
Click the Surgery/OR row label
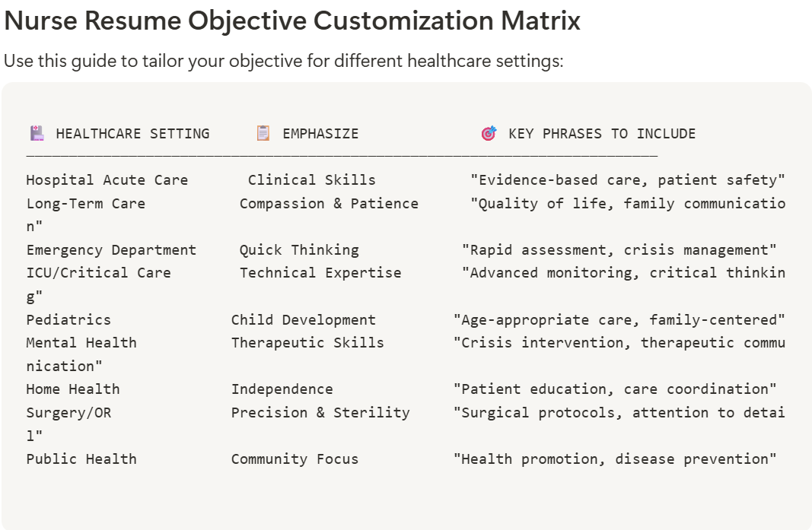(x=68, y=413)
